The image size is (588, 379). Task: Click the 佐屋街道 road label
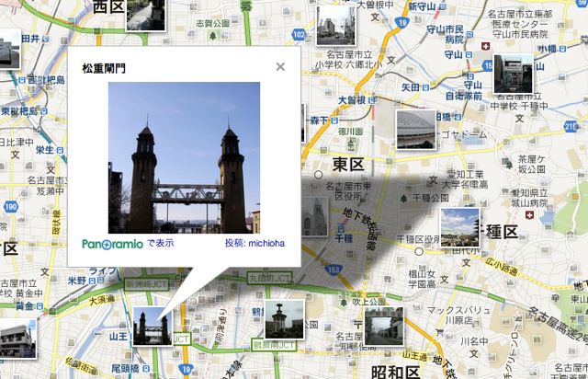(x=82, y=365)
